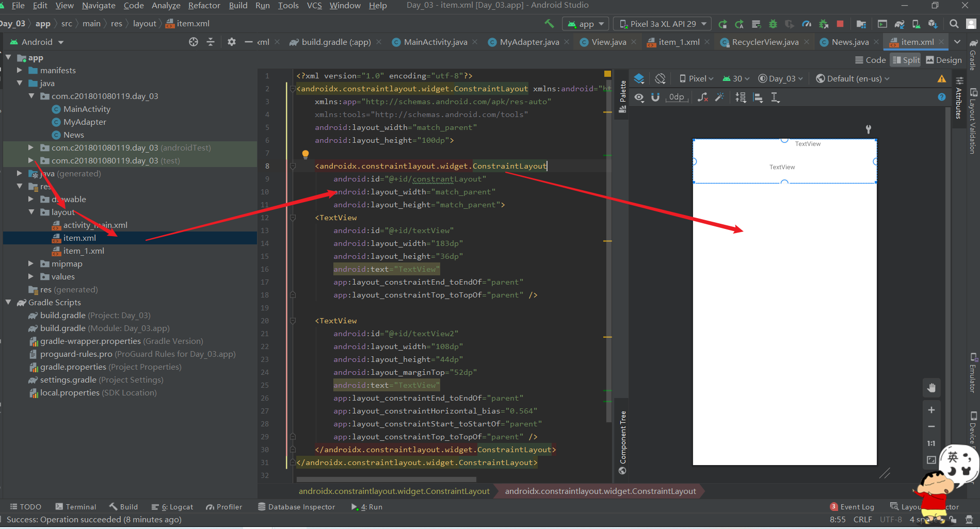Toggle Pan screen hand tool
The width and height of the screenshot is (980, 529).
pyautogui.click(x=931, y=388)
